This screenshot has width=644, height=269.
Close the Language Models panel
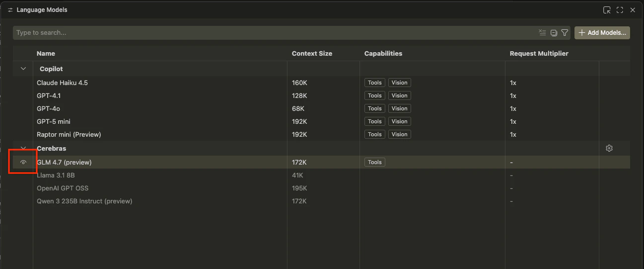[633, 10]
